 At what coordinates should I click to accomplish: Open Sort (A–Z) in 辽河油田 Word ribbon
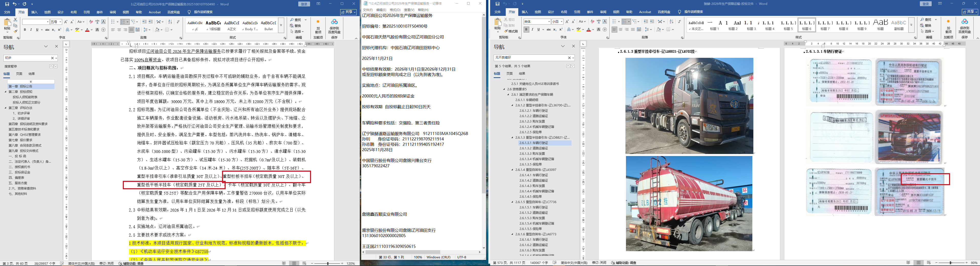[x=170, y=22]
